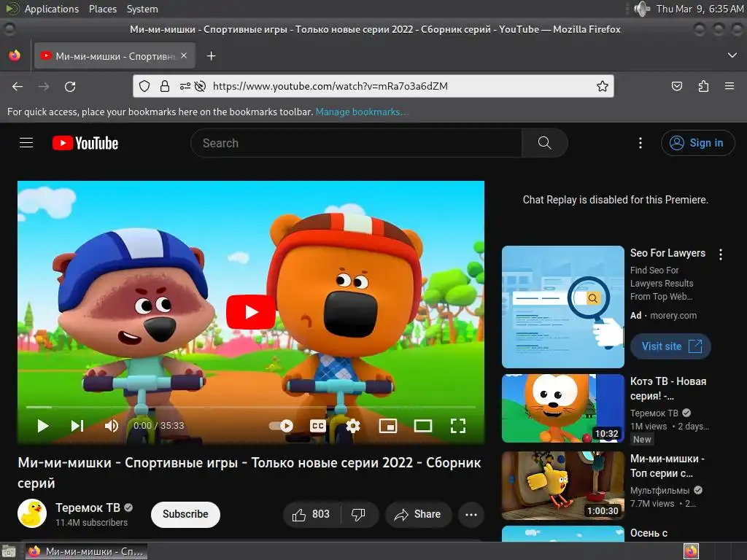Expand the list all tabs chevron
This screenshot has width=747, height=560.
[x=732, y=55]
